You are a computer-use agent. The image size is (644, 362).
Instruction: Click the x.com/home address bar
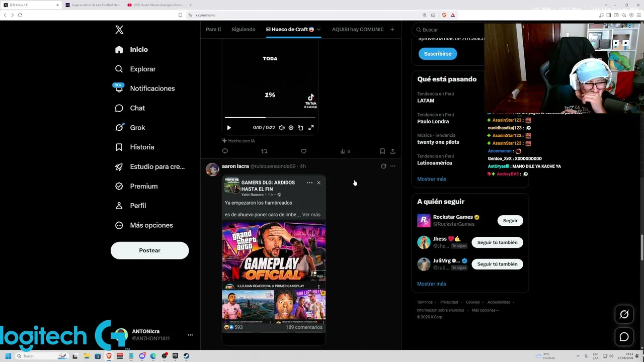point(307,15)
